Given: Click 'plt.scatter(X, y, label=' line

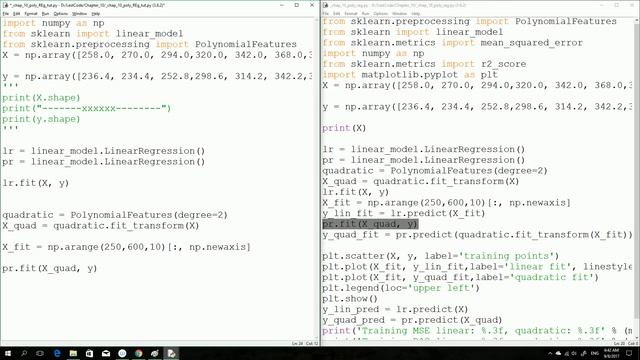Looking at the screenshot, I should tap(440, 256).
